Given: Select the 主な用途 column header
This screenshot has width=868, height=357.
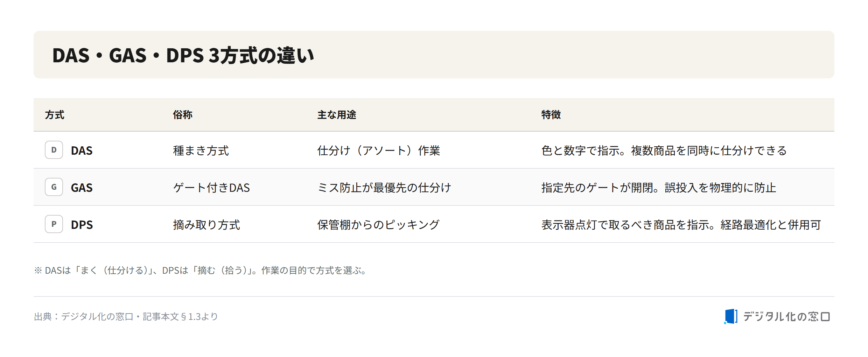Looking at the screenshot, I should [x=337, y=115].
